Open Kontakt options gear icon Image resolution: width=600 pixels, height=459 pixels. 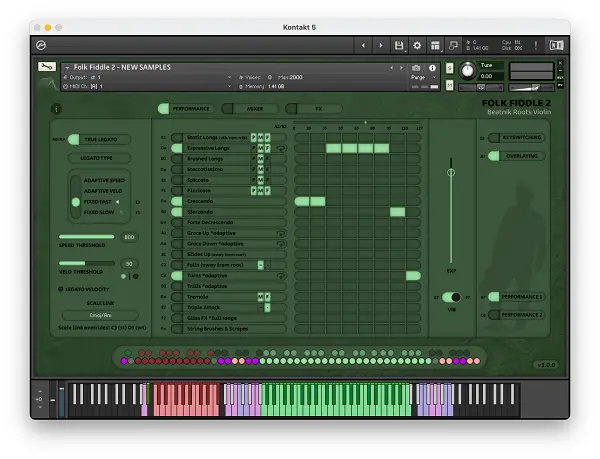click(417, 46)
